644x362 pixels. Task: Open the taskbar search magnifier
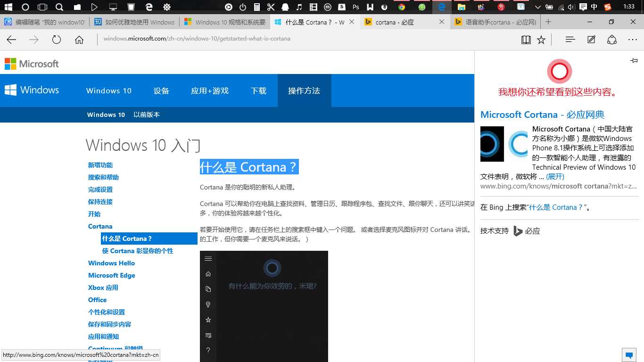59,7
